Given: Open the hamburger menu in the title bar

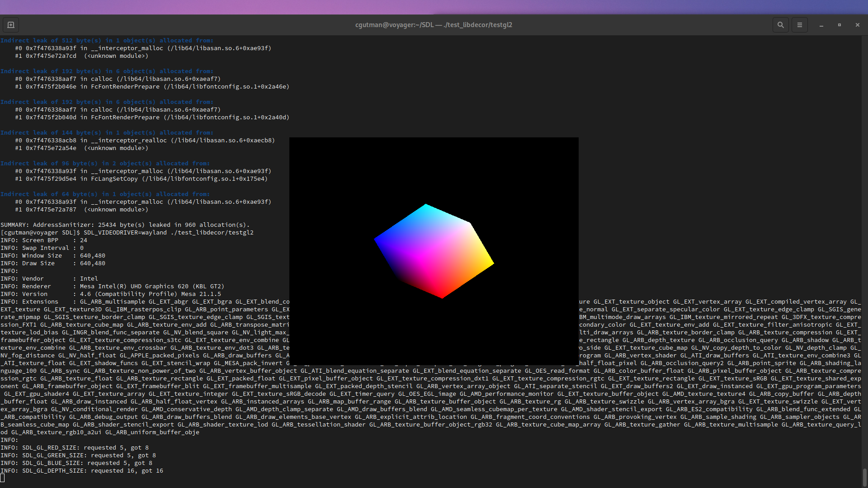Looking at the screenshot, I should (x=799, y=25).
